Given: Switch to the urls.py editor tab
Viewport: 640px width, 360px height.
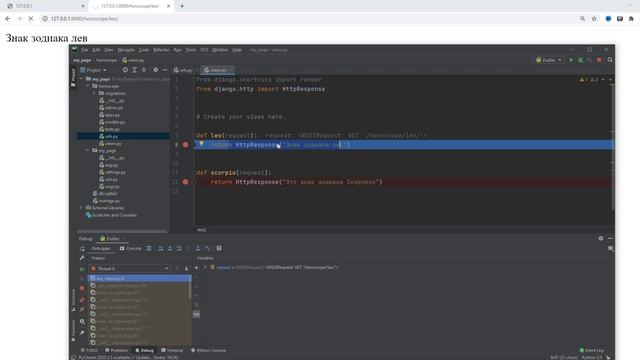Looking at the screenshot, I should click(183, 70).
